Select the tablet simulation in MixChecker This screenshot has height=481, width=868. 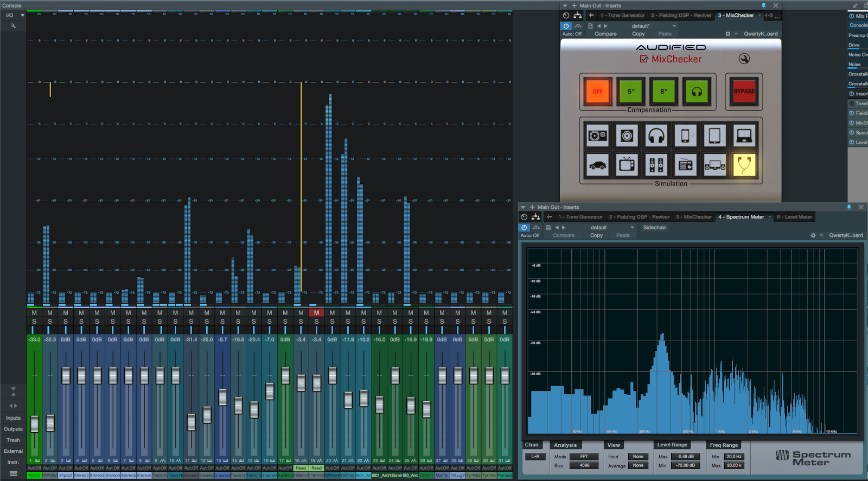click(714, 136)
